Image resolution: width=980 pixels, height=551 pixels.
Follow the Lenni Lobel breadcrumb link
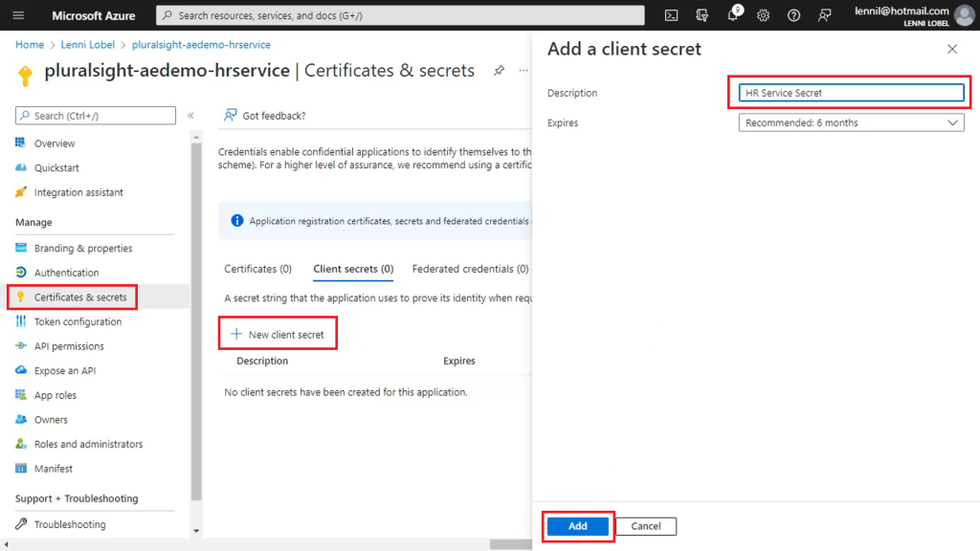[x=87, y=44]
